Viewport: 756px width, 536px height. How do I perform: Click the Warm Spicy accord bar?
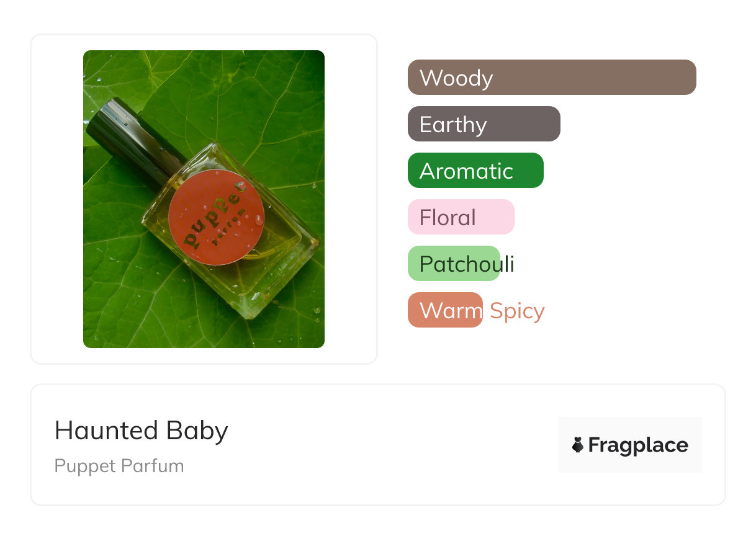tap(444, 310)
